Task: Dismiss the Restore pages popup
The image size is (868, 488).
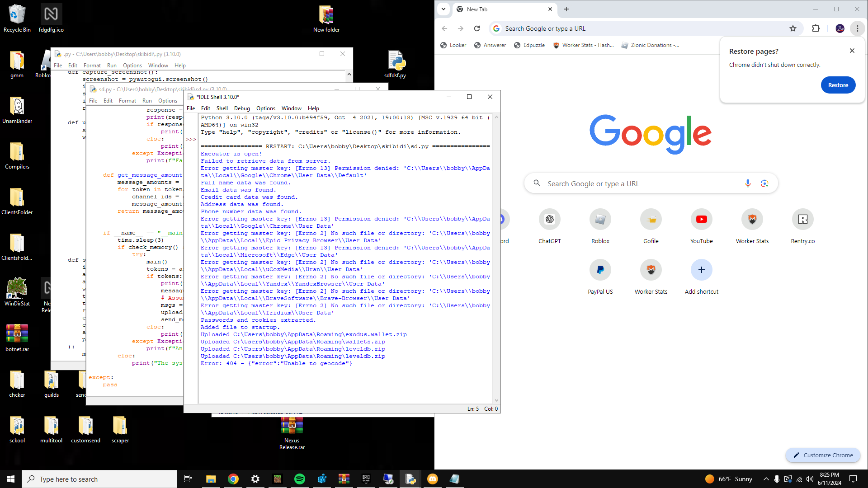Action: 852,51
